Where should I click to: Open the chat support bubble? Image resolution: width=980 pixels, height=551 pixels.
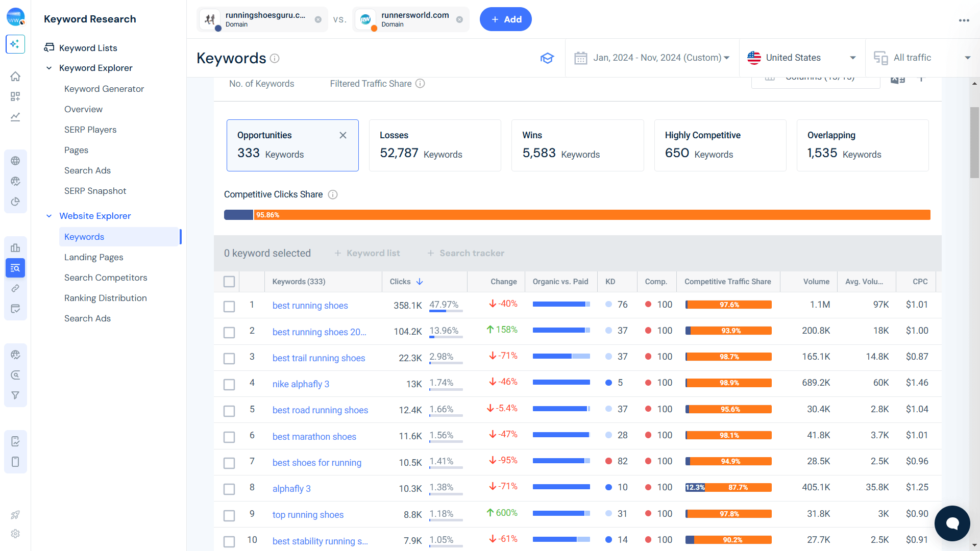952,523
